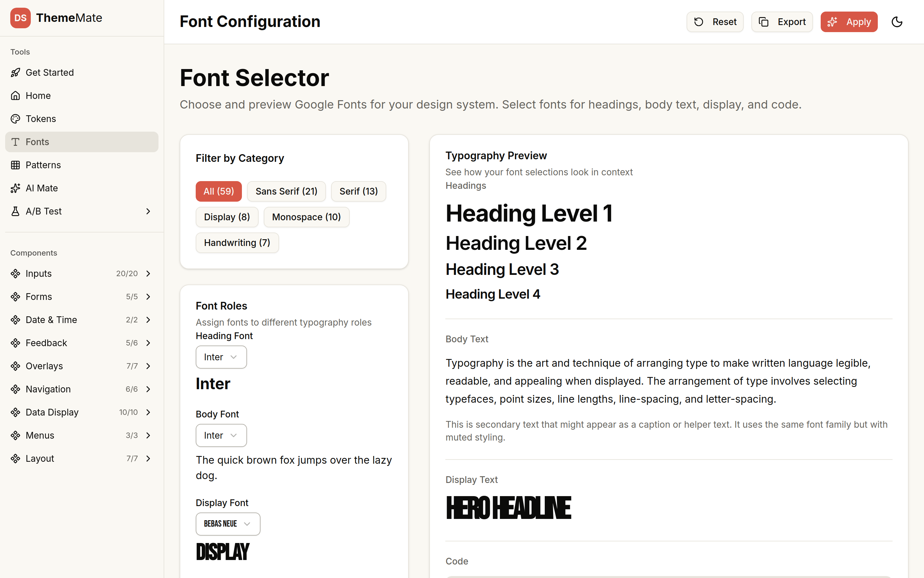Image resolution: width=924 pixels, height=578 pixels.
Task: Click the grid icon beside Patterns
Action: pos(15,165)
